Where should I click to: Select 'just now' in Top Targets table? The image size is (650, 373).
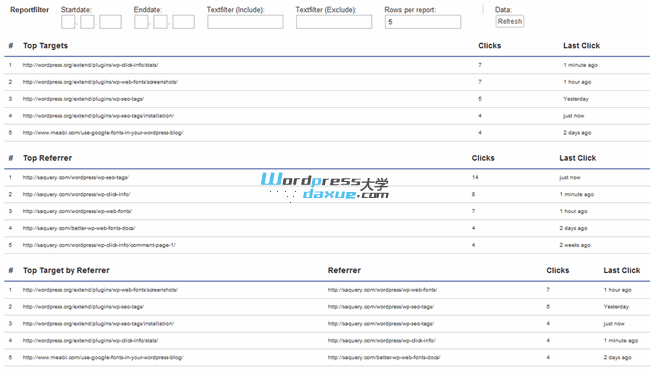[573, 116]
